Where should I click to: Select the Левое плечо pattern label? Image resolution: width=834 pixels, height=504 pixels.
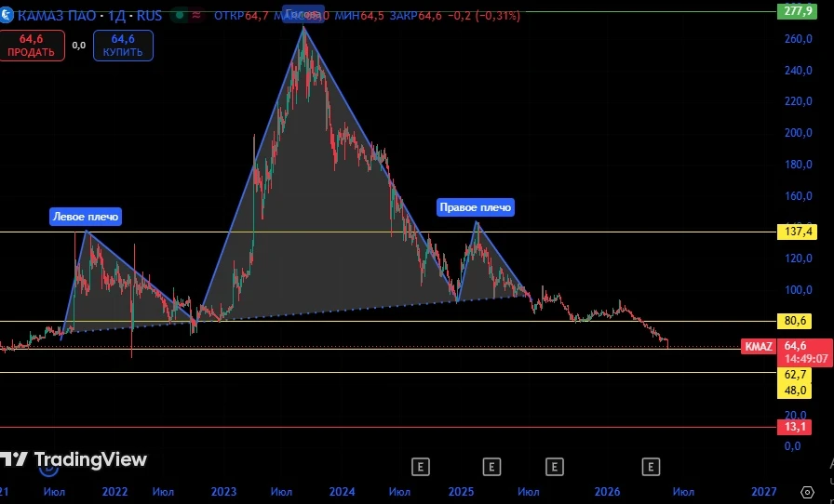pos(86,217)
